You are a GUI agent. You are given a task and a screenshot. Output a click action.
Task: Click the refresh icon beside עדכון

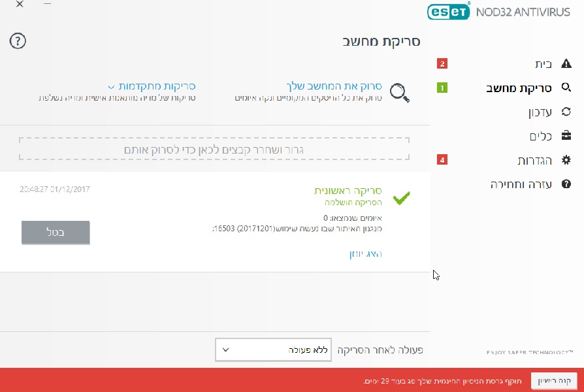(566, 112)
